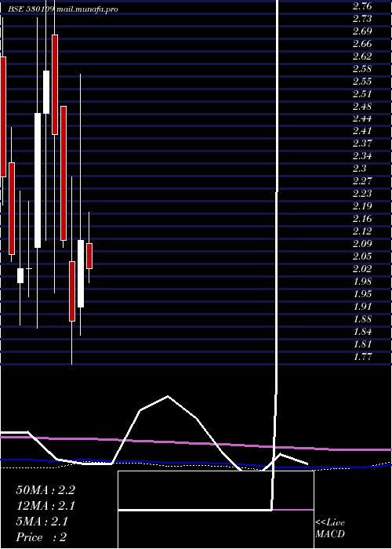Click the 2.37 price axis label
392x549 pixels.
click(362, 144)
